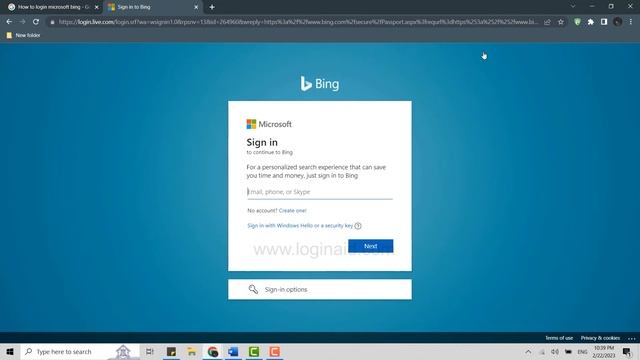The height and width of the screenshot is (360, 640).
Task: Open the tab search chevron
Action: 573,7
